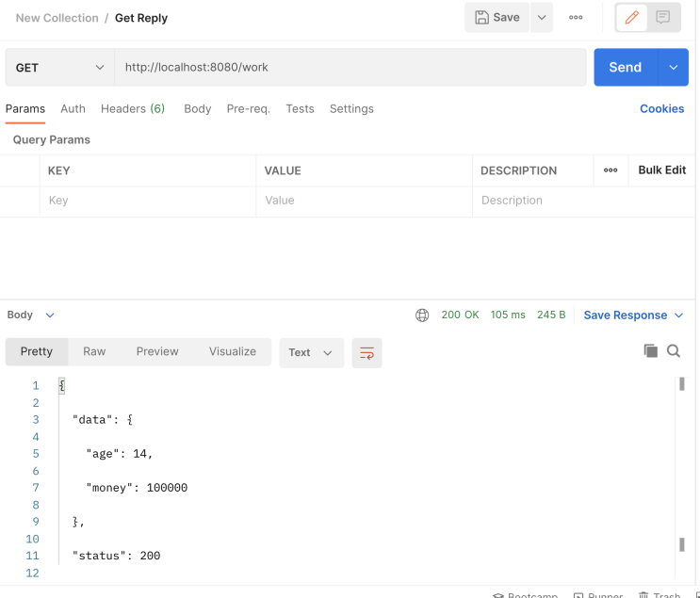Click the response line "money": 100000
This screenshot has height=598, width=700.
pyautogui.click(x=137, y=488)
